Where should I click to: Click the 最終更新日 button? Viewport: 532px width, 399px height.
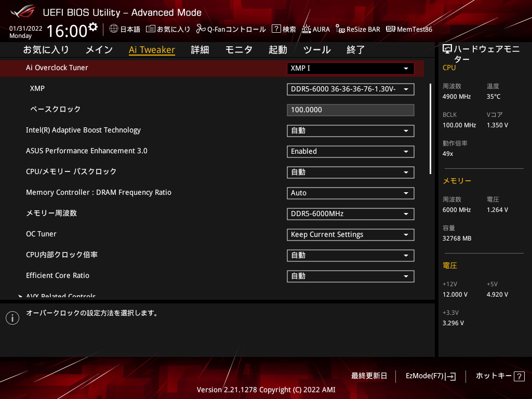click(369, 376)
